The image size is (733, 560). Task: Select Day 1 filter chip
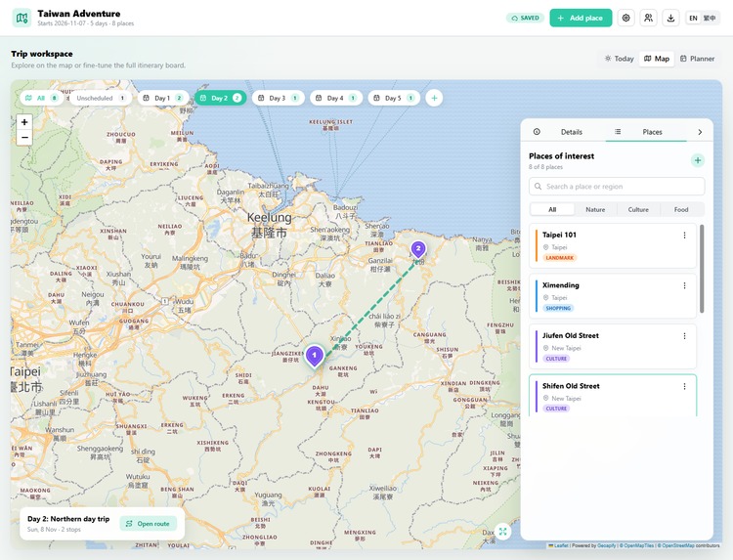click(162, 98)
